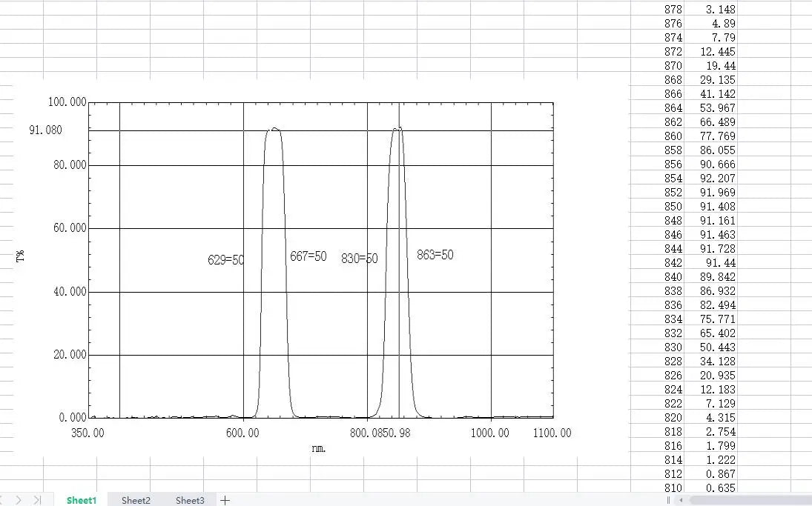Viewport: 812px width, 506px height.
Task: Click the horizontal scrollbar thumb
Action: [749, 500]
